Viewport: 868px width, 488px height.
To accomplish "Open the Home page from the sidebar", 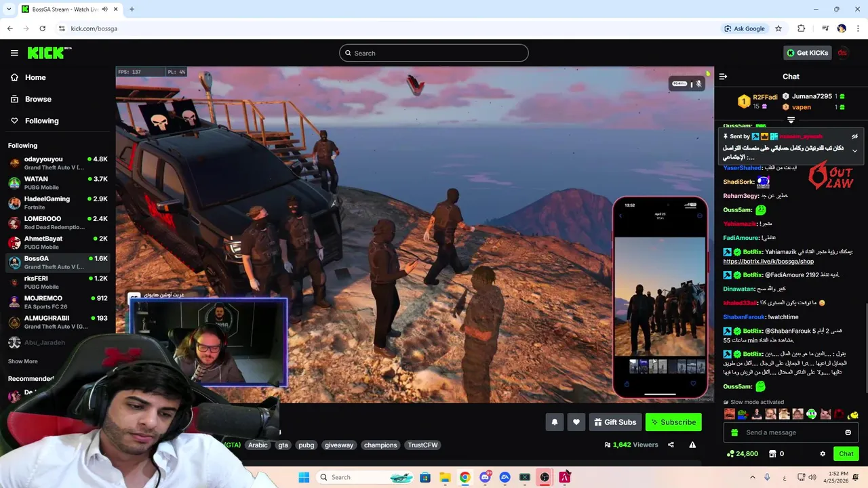I will 35,77.
